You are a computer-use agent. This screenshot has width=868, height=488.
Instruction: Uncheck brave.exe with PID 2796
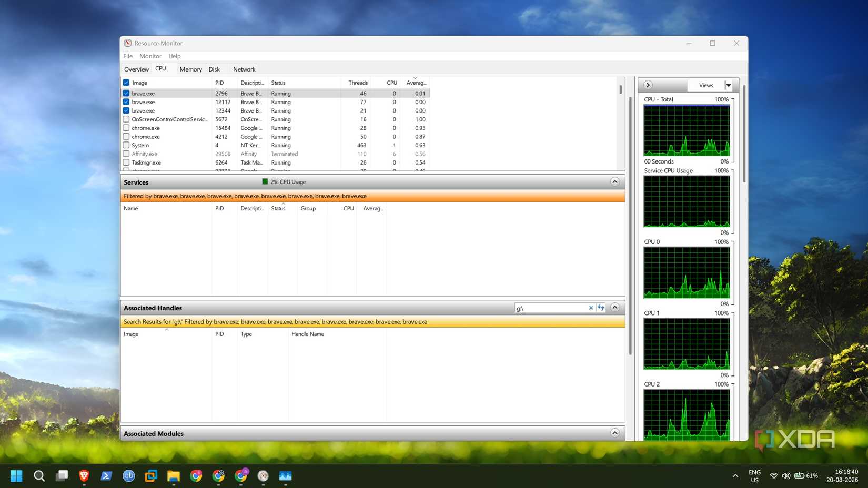(126, 93)
